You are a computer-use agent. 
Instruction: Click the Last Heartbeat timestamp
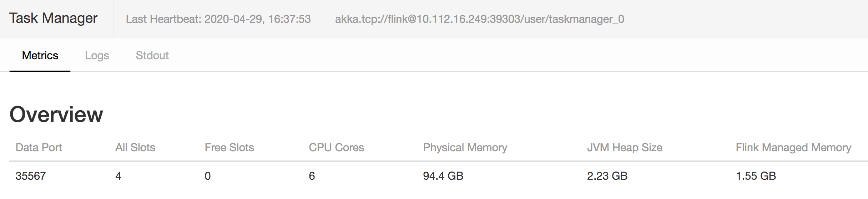pyautogui.click(x=218, y=19)
